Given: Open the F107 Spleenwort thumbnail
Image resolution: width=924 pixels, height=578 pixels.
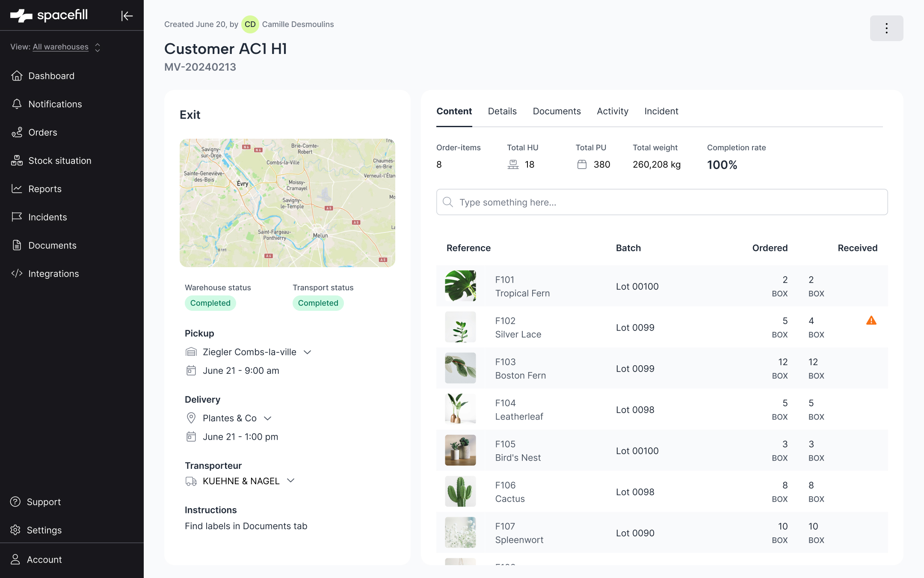Looking at the screenshot, I should click(460, 532).
